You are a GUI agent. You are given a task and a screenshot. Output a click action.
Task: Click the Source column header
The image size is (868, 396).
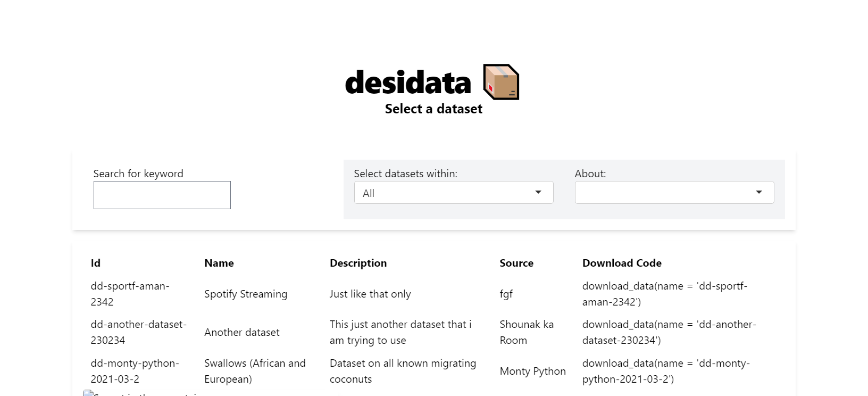click(516, 263)
